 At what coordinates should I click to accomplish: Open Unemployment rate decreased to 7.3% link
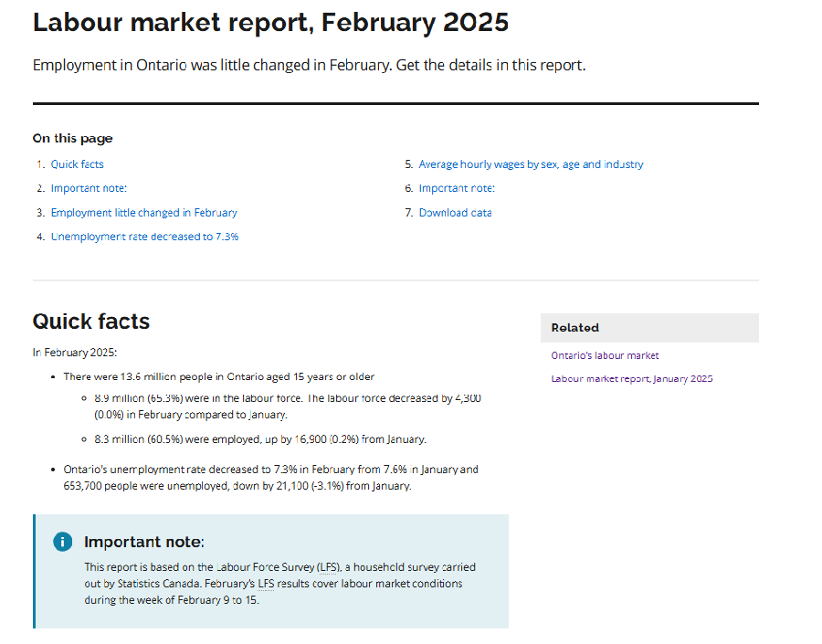click(x=144, y=237)
